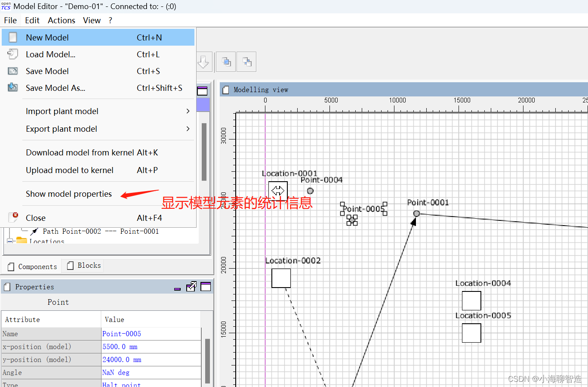Undock the Properties panel into a window
Image resolution: width=588 pixels, height=387 pixels.
pos(191,287)
